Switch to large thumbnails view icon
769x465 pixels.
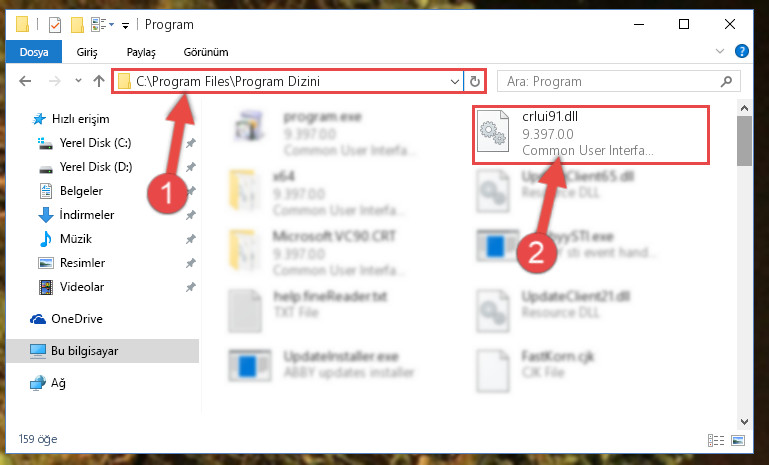click(x=738, y=440)
